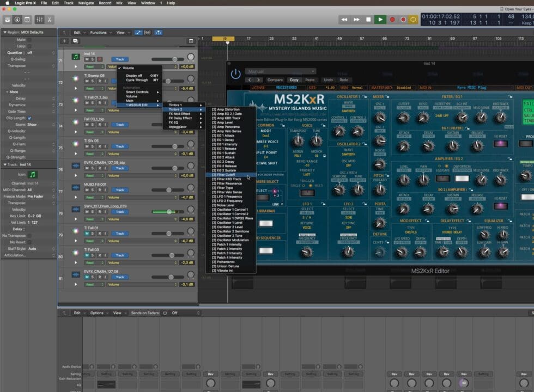Solo the Inst 14 track
Screen dimensions: 534x392
pyautogui.click(x=93, y=58)
